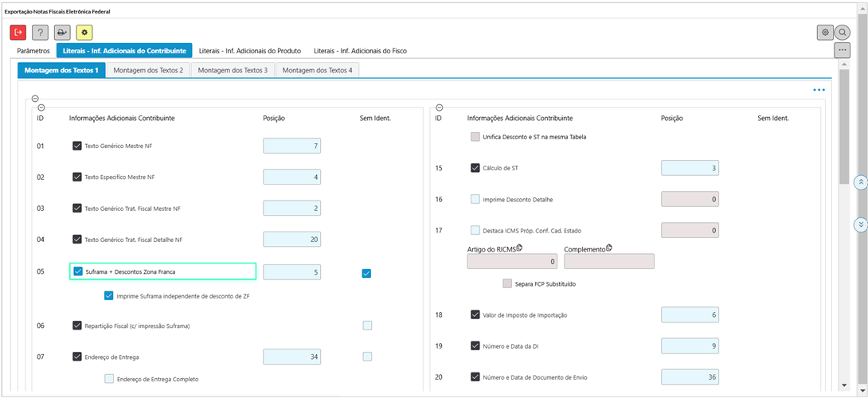Click the red exit icon in toolbar
This screenshot has width=868, height=398.
click(18, 32)
